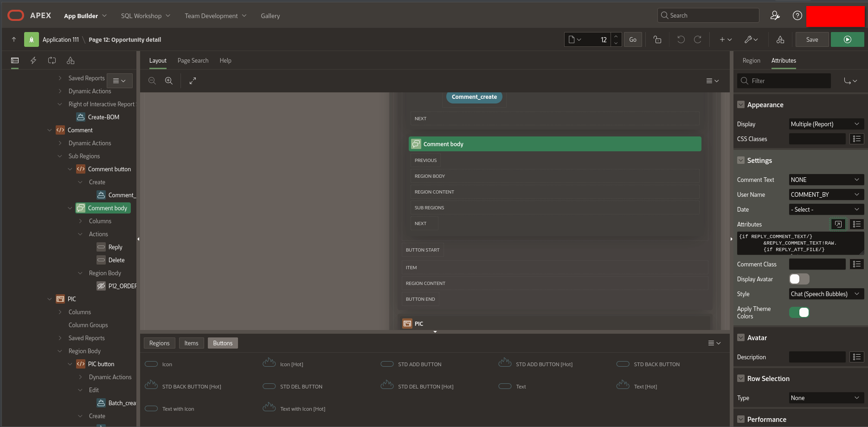Open the page lock icon
The height and width of the screenshot is (427, 868).
point(657,39)
